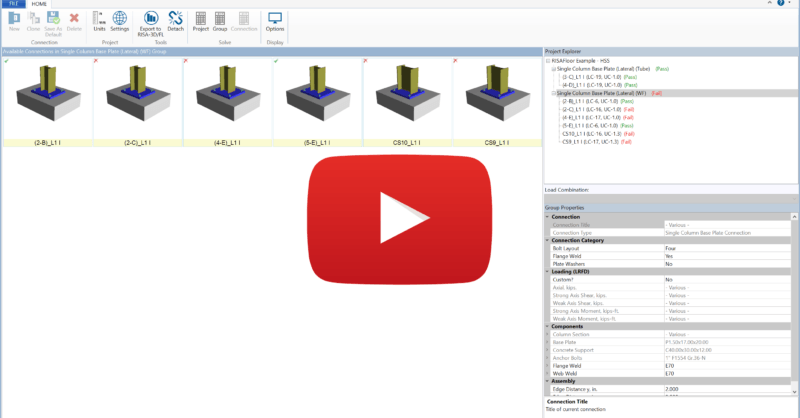Open the display Options icon

275,20
